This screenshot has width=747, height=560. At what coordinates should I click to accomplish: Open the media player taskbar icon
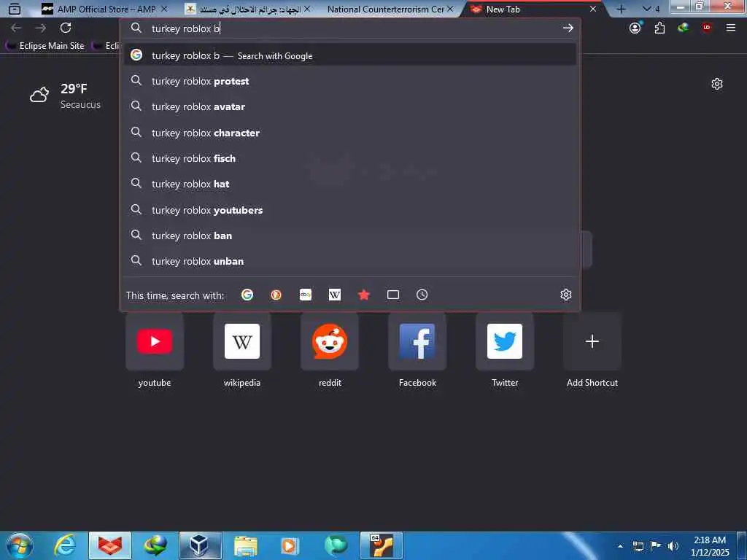(290, 545)
